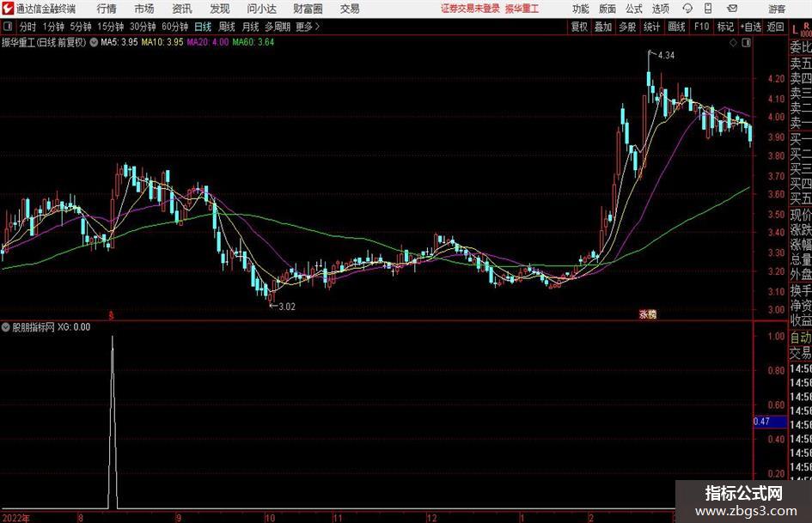The height and width of the screenshot is (523, 812).
Task: Open the 交易 menu
Action: pos(350,9)
